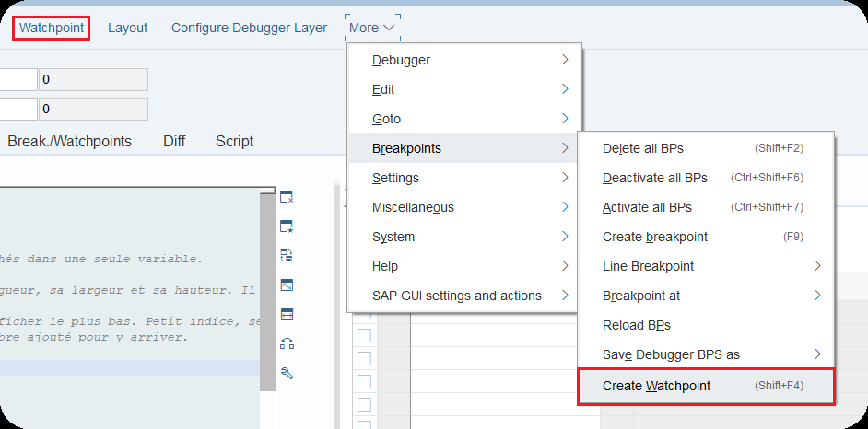Choose Reload BPs
The width and height of the screenshot is (868, 429).
706,325
